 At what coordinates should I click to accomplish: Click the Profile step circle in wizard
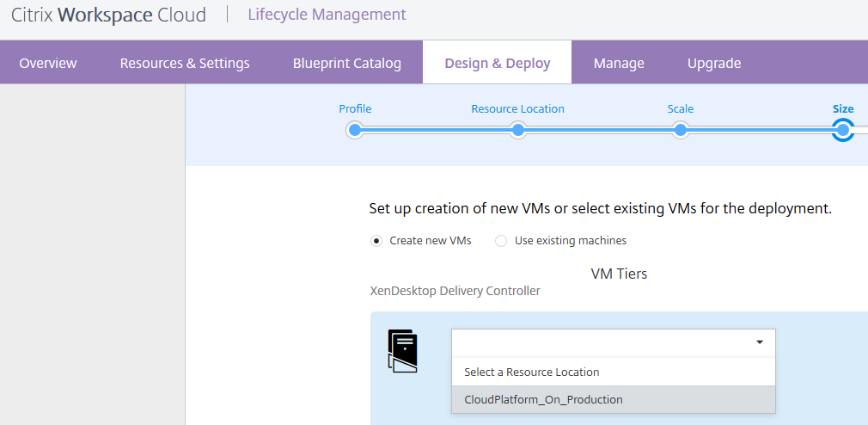354,130
